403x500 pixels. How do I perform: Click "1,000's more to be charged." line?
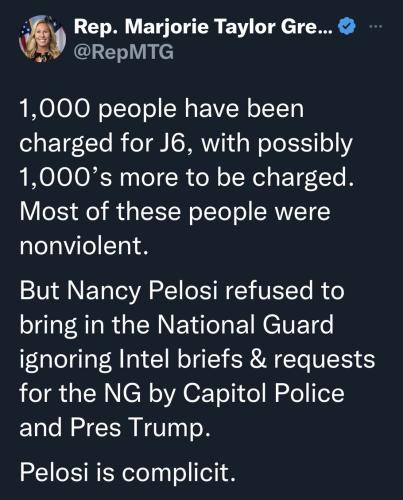point(187,177)
